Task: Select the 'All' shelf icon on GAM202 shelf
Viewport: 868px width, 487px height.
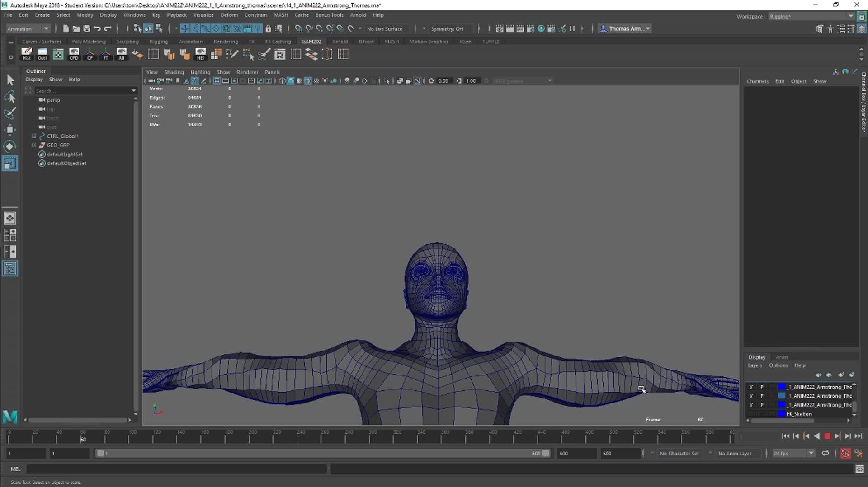Action: [x=121, y=54]
